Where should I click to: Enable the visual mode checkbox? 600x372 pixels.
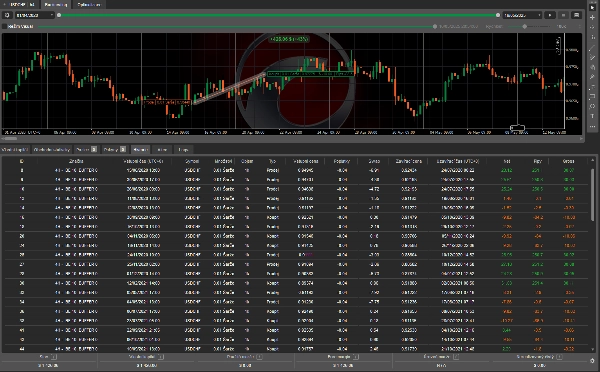click(x=5, y=26)
